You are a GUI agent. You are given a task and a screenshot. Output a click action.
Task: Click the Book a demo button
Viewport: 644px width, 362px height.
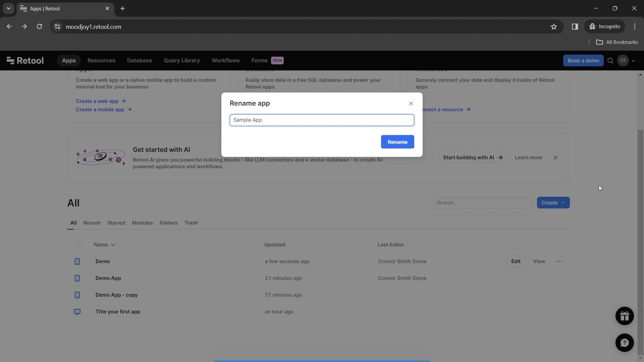tap(583, 61)
